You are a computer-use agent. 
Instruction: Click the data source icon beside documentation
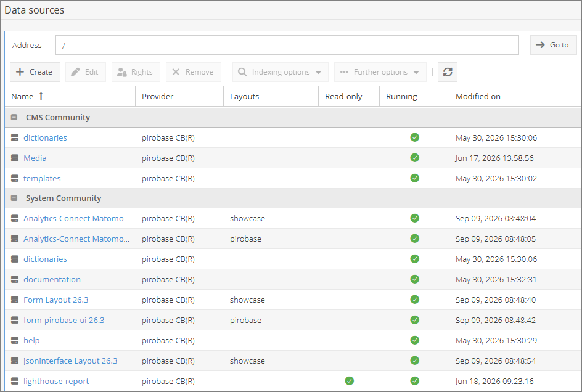(x=15, y=280)
